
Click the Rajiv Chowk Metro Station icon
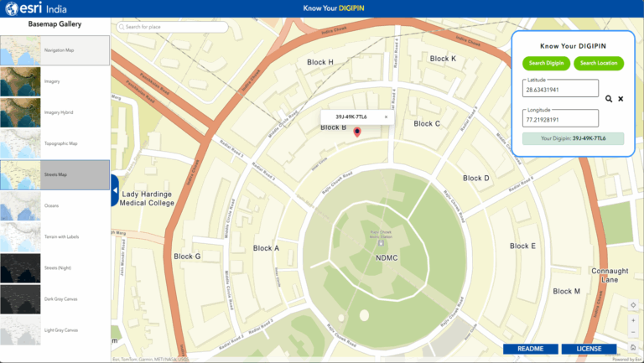(x=381, y=242)
